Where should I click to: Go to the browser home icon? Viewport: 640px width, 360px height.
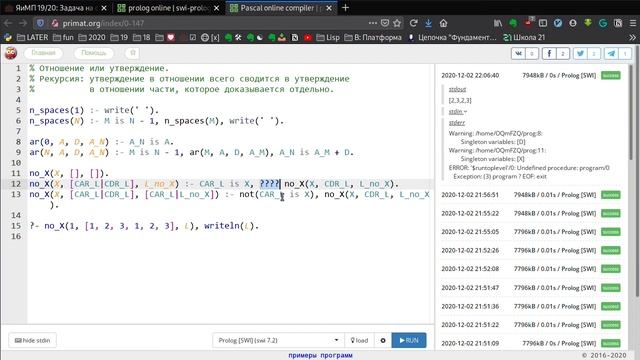tap(443, 23)
